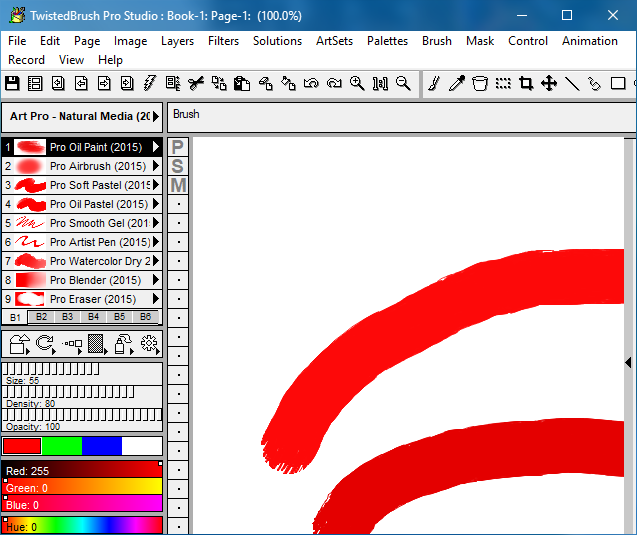Switch to brush bank B3 tab
The image size is (637, 535).
tap(67, 317)
